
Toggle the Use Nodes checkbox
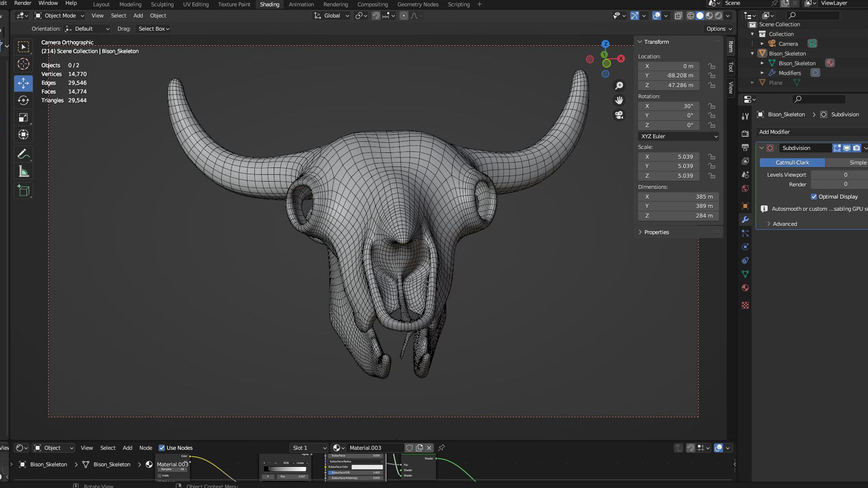pyautogui.click(x=161, y=448)
